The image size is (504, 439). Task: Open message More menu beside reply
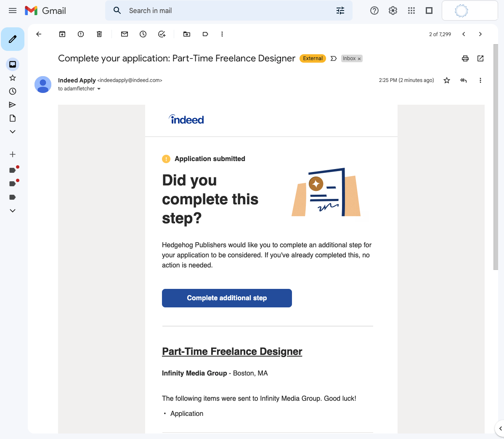480,80
